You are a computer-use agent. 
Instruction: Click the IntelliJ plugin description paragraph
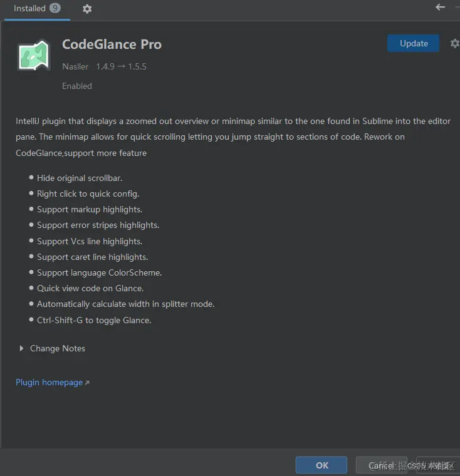click(x=233, y=137)
